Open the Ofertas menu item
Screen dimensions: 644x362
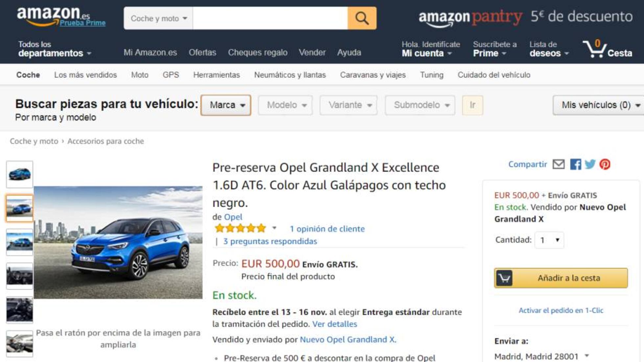click(x=202, y=53)
